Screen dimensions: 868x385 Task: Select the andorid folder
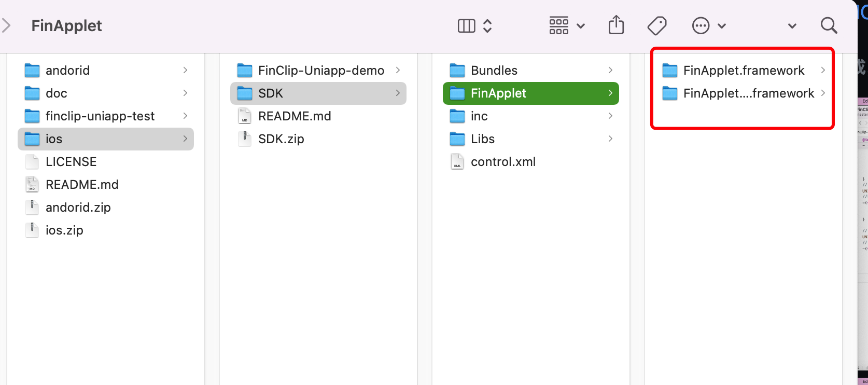coord(67,70)
